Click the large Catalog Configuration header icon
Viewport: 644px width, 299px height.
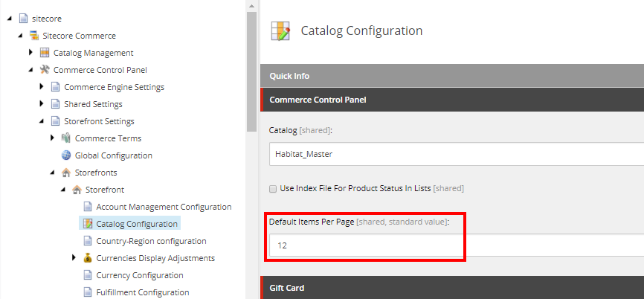pos(280,30)
